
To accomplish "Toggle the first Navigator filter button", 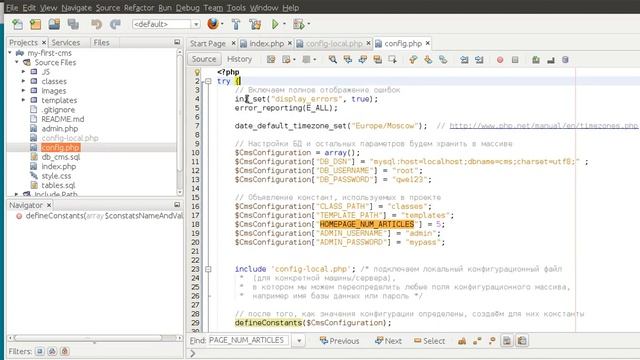I will click(x=40, y=351).
